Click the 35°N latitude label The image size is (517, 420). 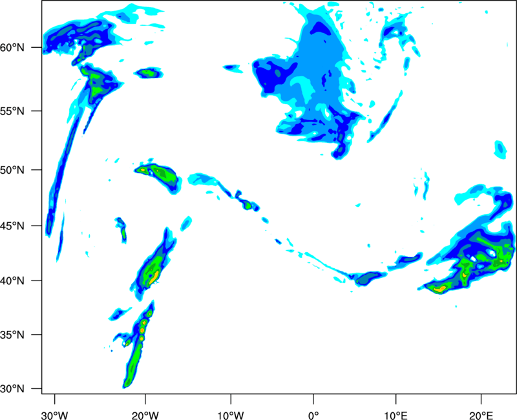pyautogui.click(x=12, y=335)
